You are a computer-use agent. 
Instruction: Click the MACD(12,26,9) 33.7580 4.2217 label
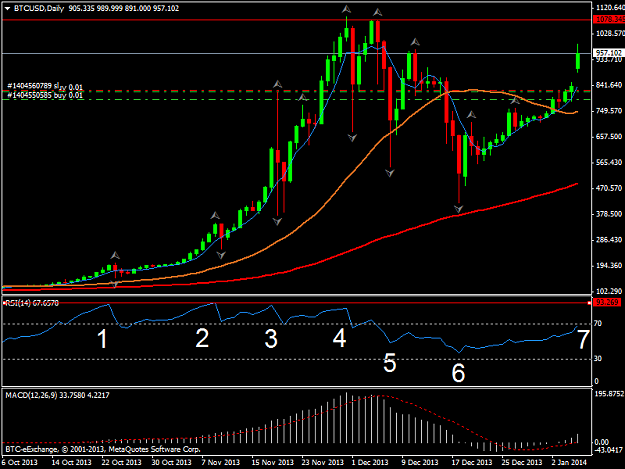[x=57, y=395]
